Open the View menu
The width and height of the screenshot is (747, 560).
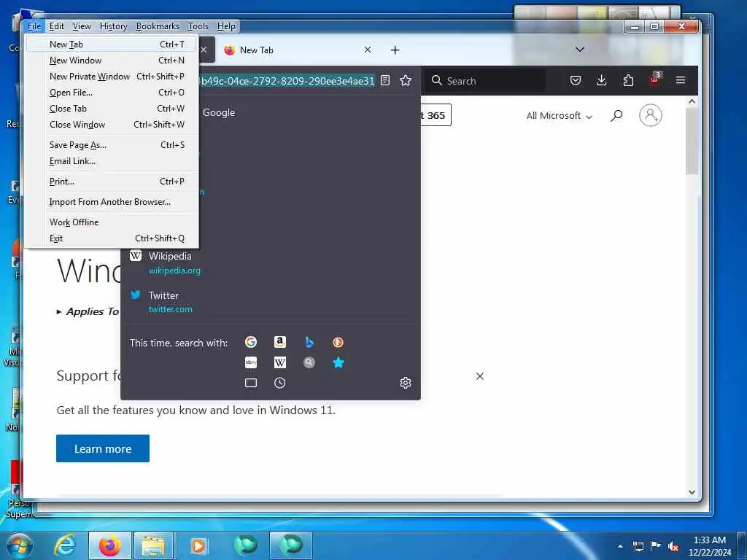tap(82, 26)
